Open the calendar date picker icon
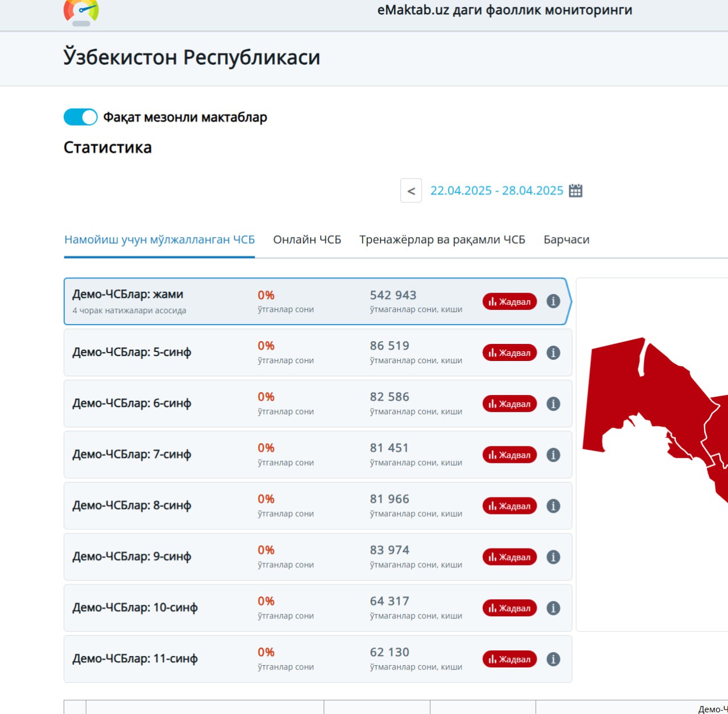 click(576, 190)
